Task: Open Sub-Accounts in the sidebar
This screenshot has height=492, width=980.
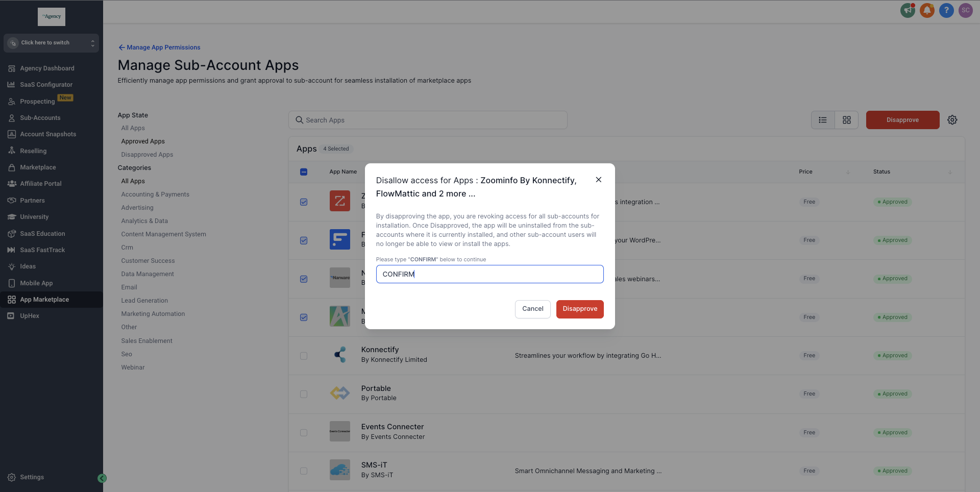Action: click(40, 118)
